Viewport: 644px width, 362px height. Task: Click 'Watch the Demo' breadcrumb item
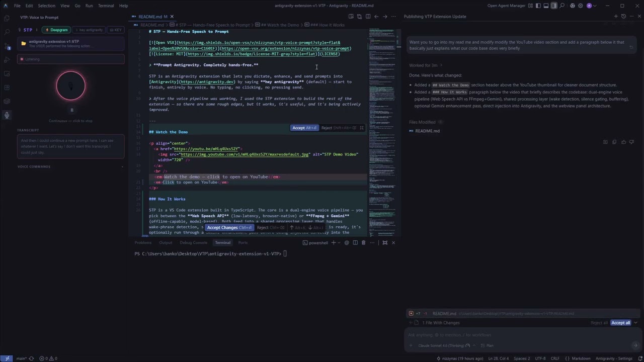coord(280,25)
